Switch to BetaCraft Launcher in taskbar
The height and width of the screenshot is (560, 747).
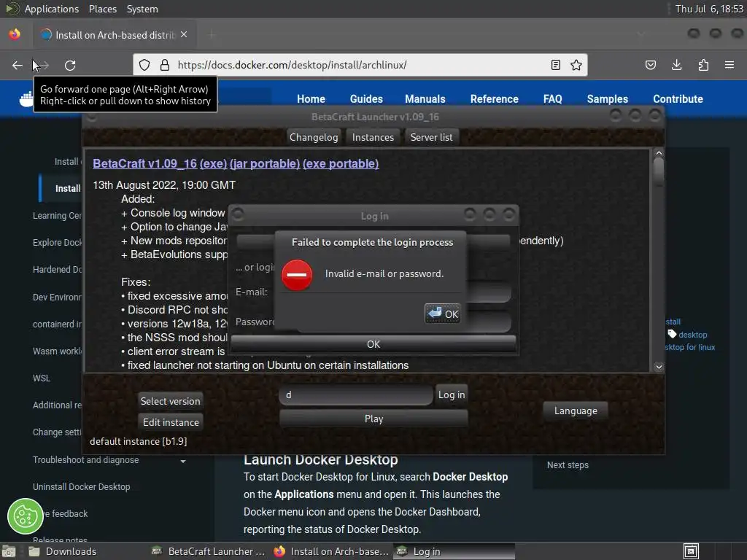209,551
